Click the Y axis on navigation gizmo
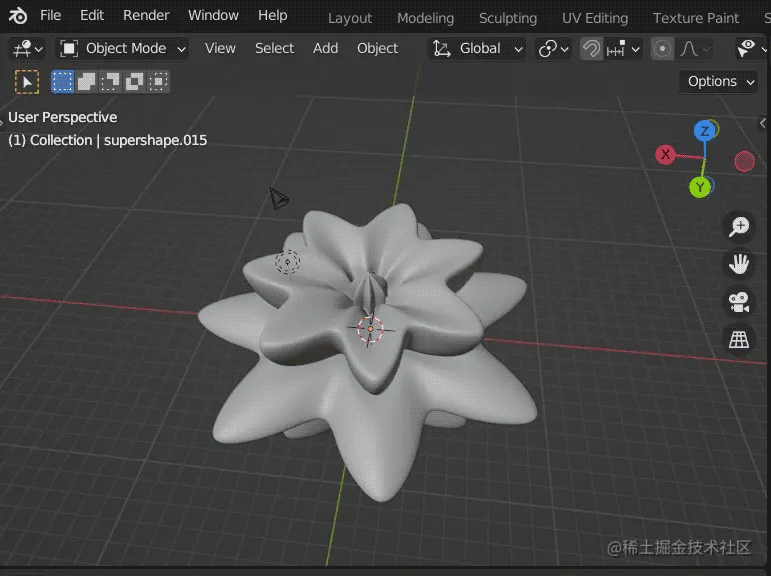 click(700, 187)
